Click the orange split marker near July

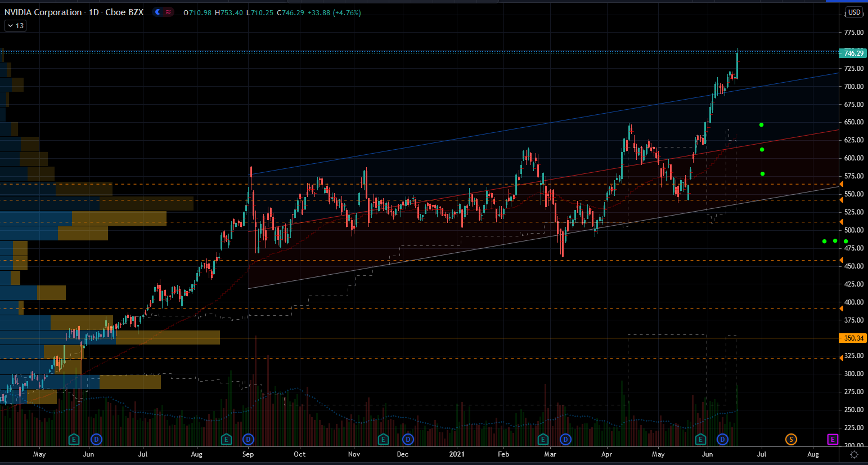click(x=791, y=439)
